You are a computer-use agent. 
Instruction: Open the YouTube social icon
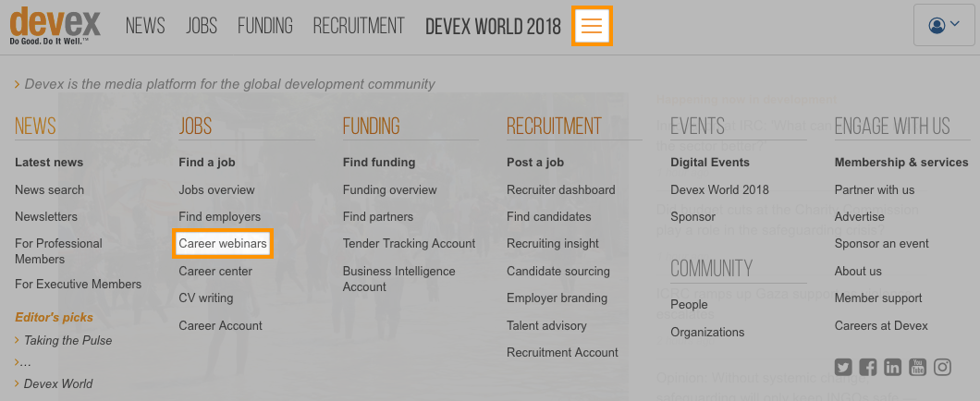click(x=917, y=367)
